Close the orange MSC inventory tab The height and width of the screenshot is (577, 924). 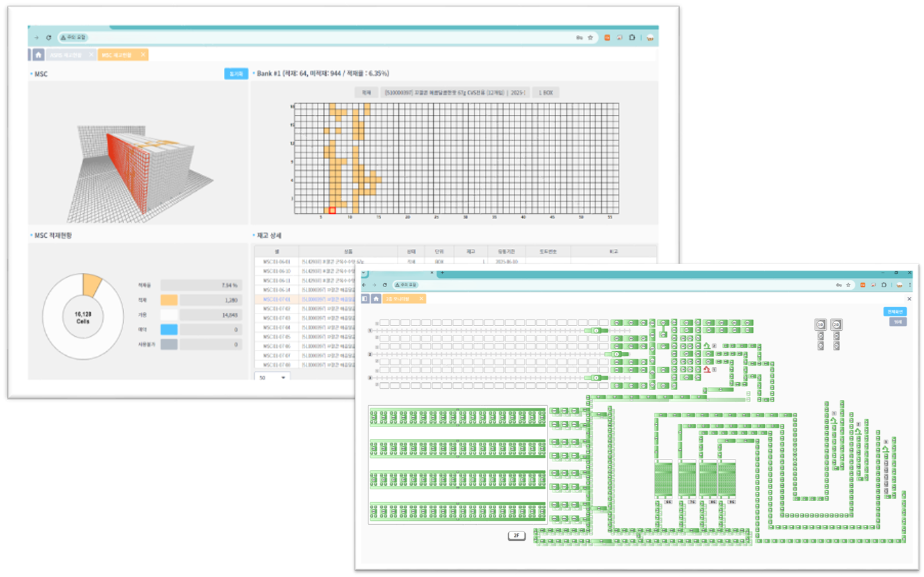tap(143, 55)
